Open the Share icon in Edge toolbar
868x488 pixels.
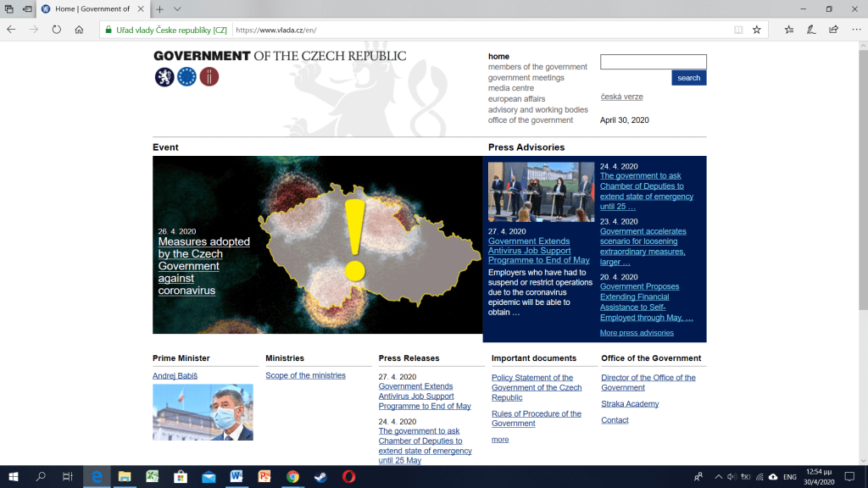[833, 29]
